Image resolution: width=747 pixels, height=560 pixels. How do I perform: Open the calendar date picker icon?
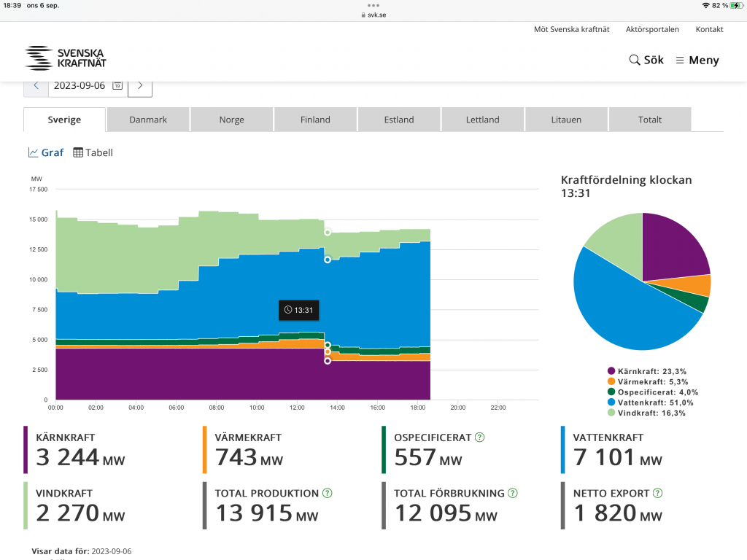coord(117,85)
